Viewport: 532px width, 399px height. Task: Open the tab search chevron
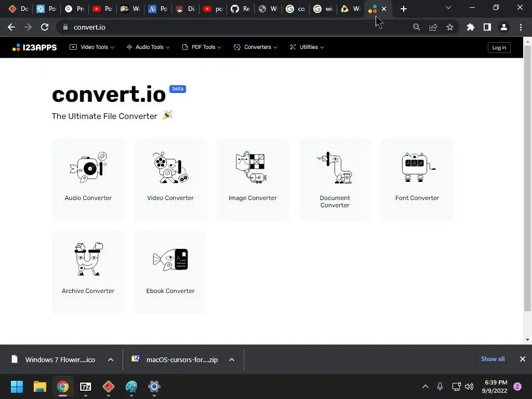[448, 7]
